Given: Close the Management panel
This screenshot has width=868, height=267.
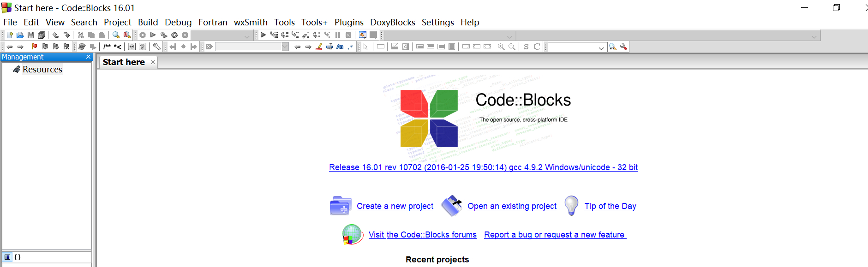Looking at the screenshot, I should [x=89, y=57].
